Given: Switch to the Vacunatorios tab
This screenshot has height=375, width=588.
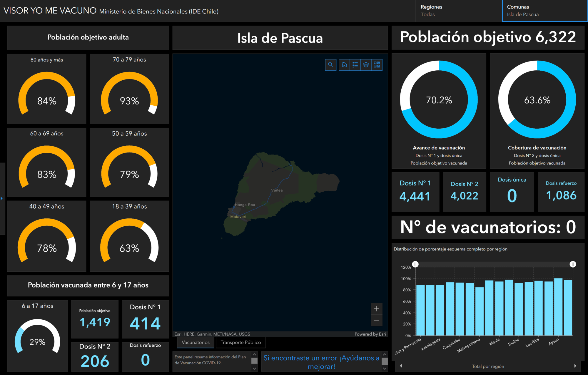Looking at the screenshot, I should (196, 342).
